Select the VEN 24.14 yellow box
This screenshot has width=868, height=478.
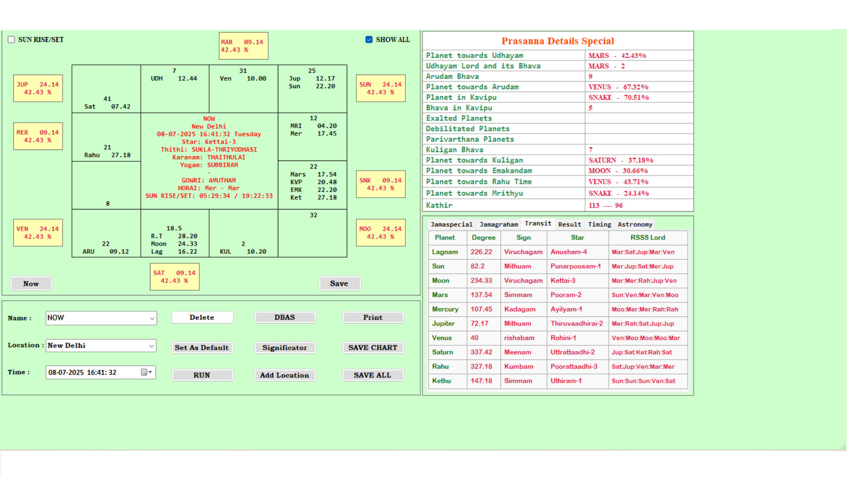point(38,233)
